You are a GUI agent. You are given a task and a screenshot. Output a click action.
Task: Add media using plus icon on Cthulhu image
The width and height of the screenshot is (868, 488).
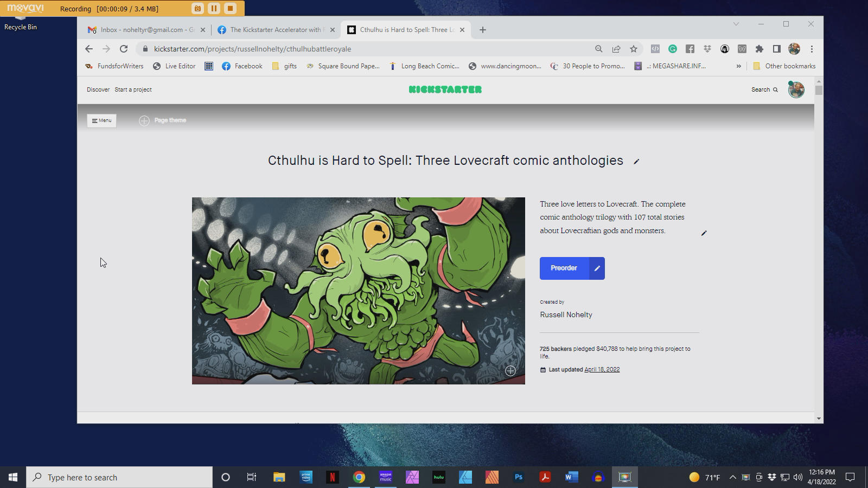510,371
